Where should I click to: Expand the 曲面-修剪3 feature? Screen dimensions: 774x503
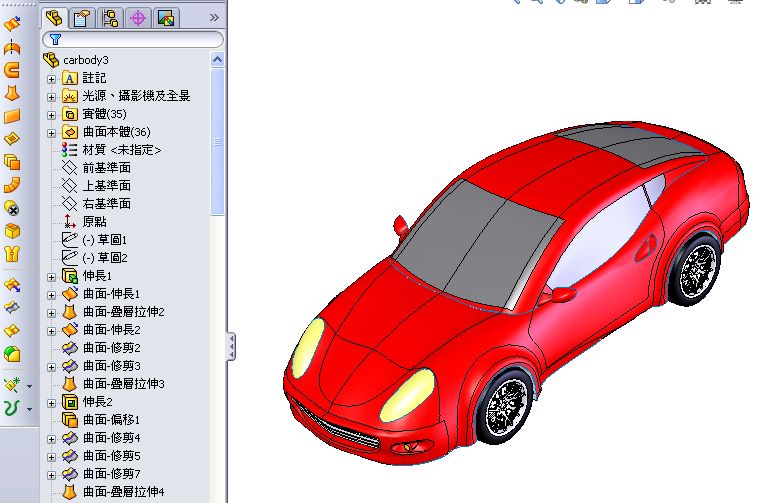[51, 367]
